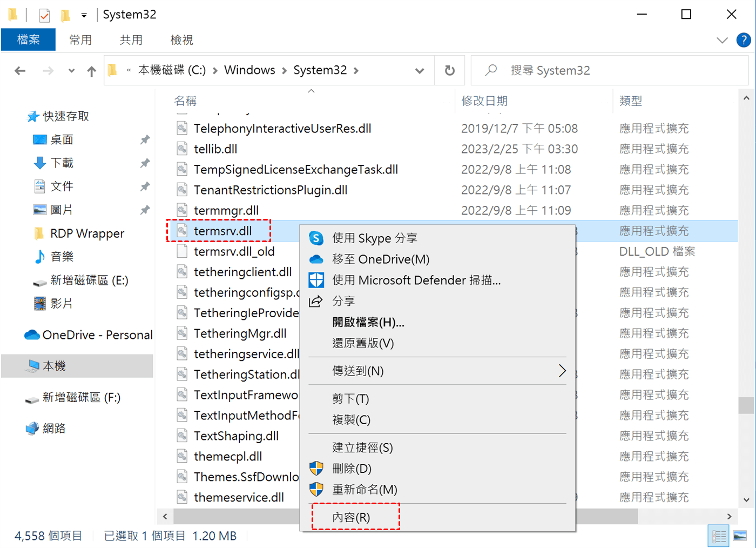This screenshot has height=548, width=756.
Task: Click the refresh button in address bar
Action: pos(450,70)
